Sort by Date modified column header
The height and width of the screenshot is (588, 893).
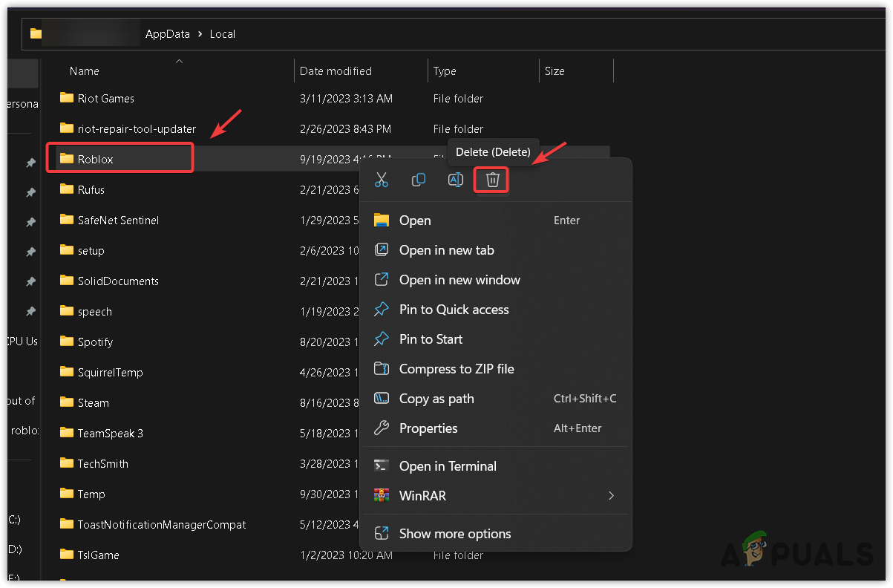coord(336,71)
